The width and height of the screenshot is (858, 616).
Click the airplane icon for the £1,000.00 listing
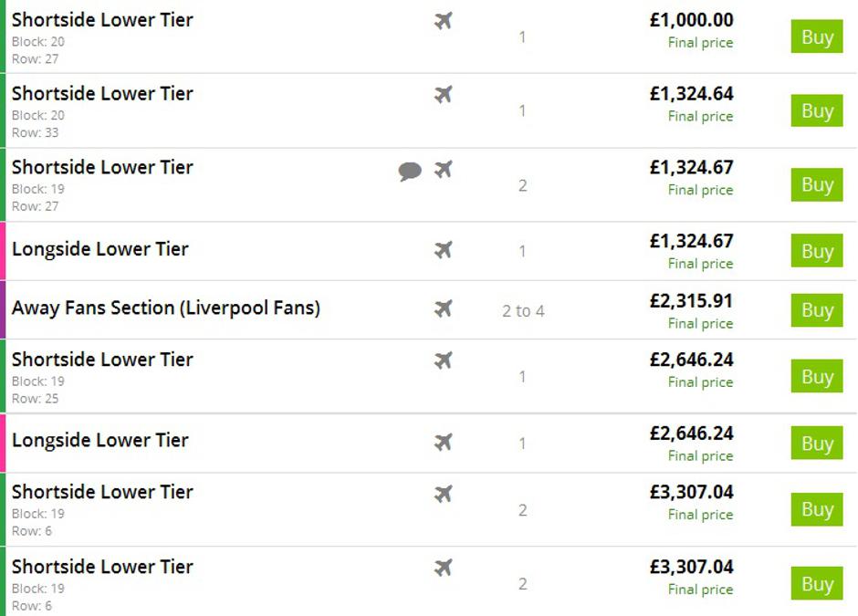pos(444,20)
